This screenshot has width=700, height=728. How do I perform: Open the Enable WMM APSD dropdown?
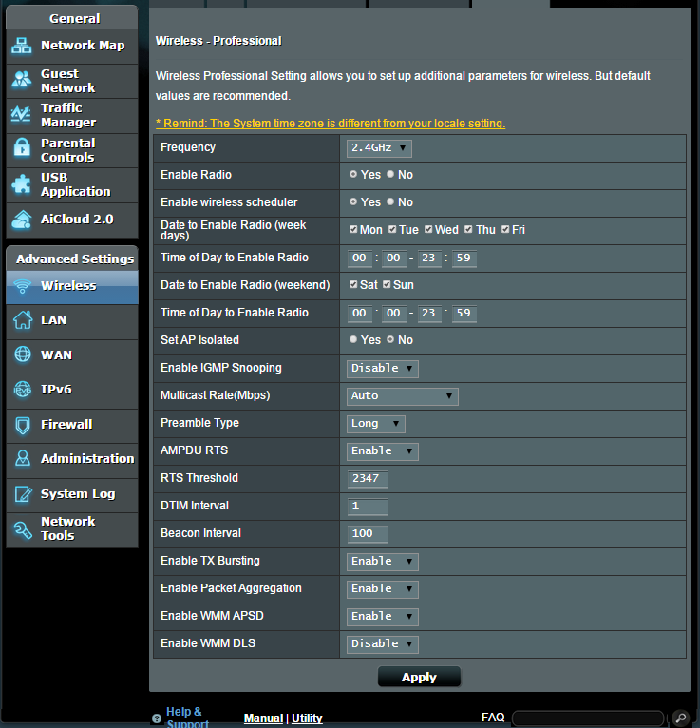click(x=382, y=617)
